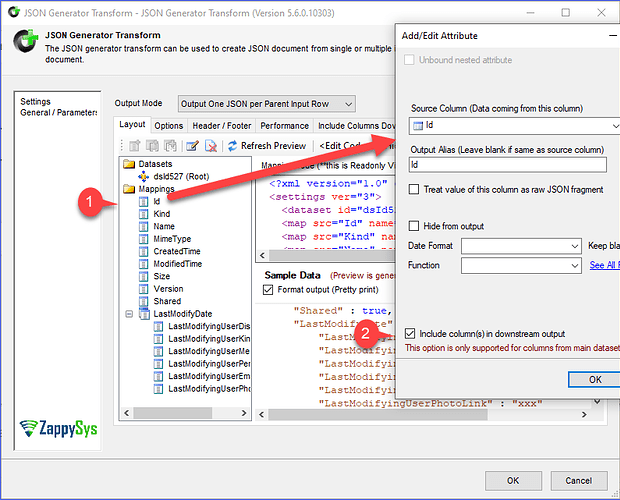The image size is (620, 500).
Task: Select General / Parameters in left panel
Action: point(59,113)
